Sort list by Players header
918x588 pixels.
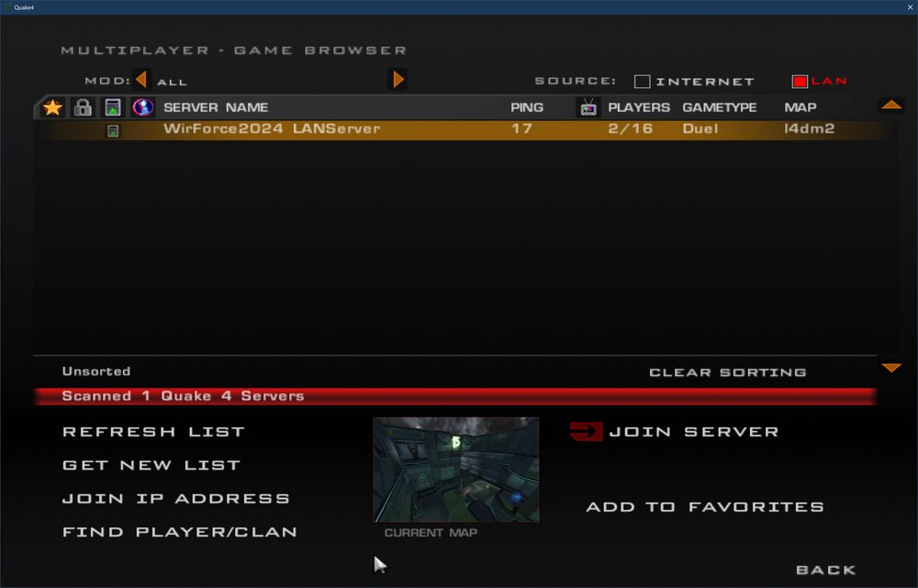click(639, 107)
